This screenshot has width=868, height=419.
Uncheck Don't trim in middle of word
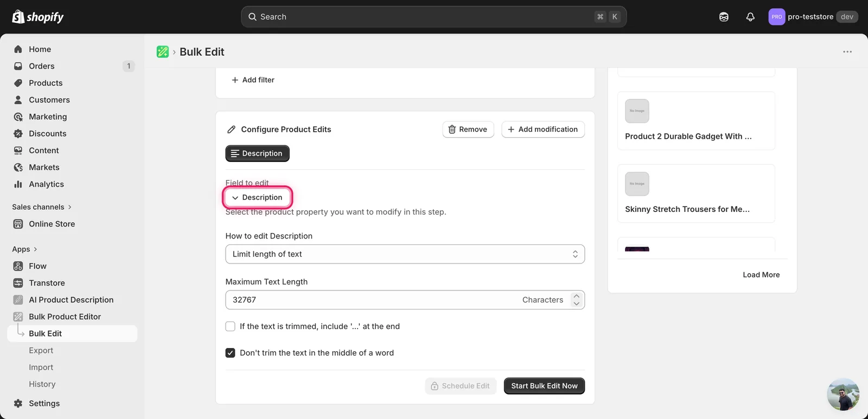(230, 353)
